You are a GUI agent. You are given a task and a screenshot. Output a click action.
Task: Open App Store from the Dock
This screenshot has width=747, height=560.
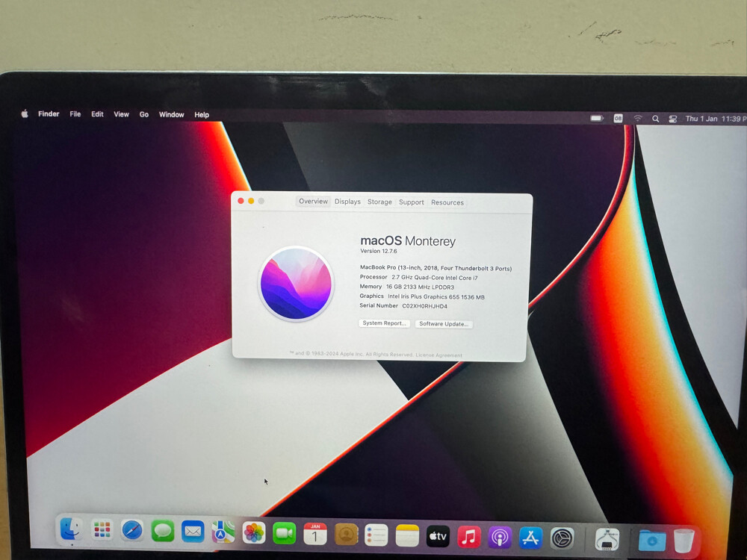[530, 538]
